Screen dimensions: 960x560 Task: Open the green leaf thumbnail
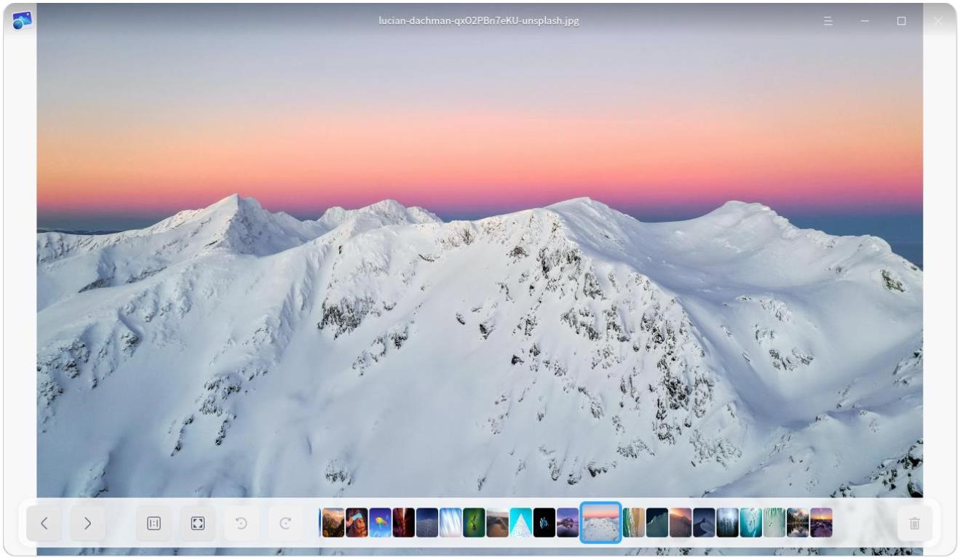(473, 523)
